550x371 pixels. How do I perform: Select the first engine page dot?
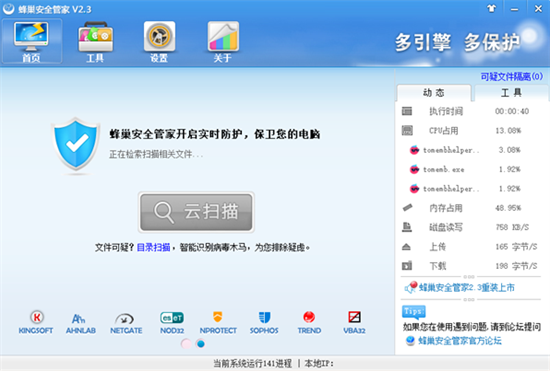tap(186, 344)
